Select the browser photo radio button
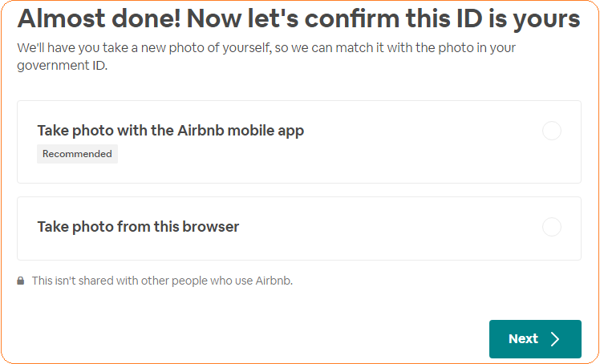 tap(552, 227)
